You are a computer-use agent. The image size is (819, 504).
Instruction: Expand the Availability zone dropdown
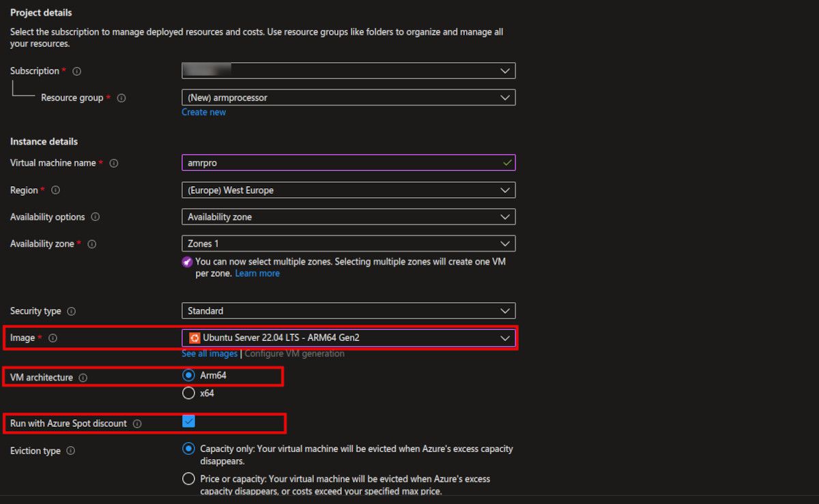(x=348, y=243)
